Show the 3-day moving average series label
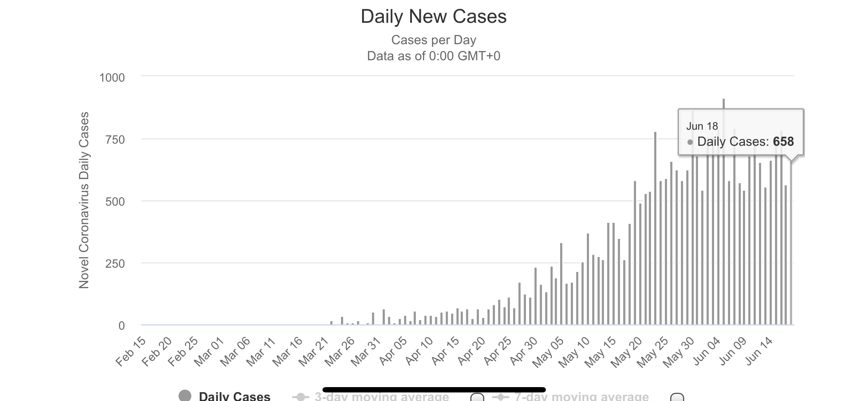This screenshot has height=401, width=868. pos(382,397)
